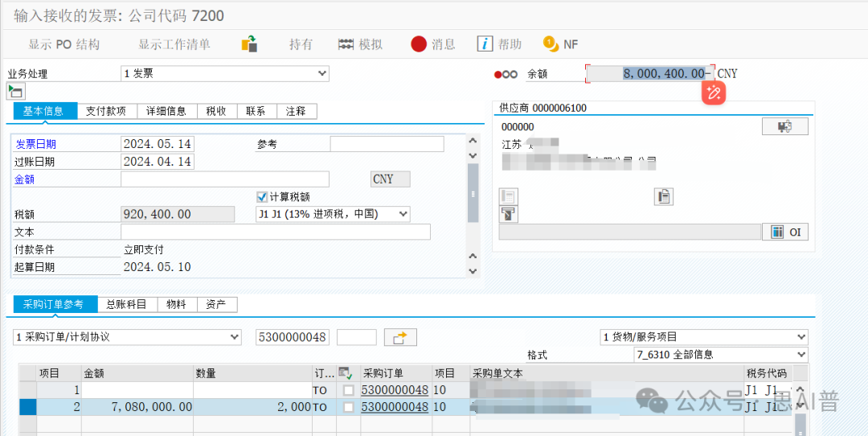Switch to the 支付款项 tab
Screen dimensions: 868x436
pos(106,112)
